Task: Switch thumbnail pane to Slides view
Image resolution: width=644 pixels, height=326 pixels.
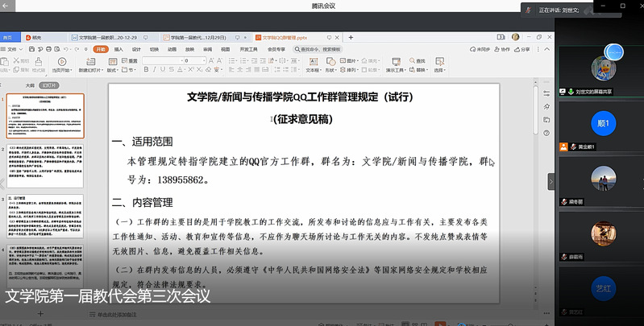Action: point(49,85)
